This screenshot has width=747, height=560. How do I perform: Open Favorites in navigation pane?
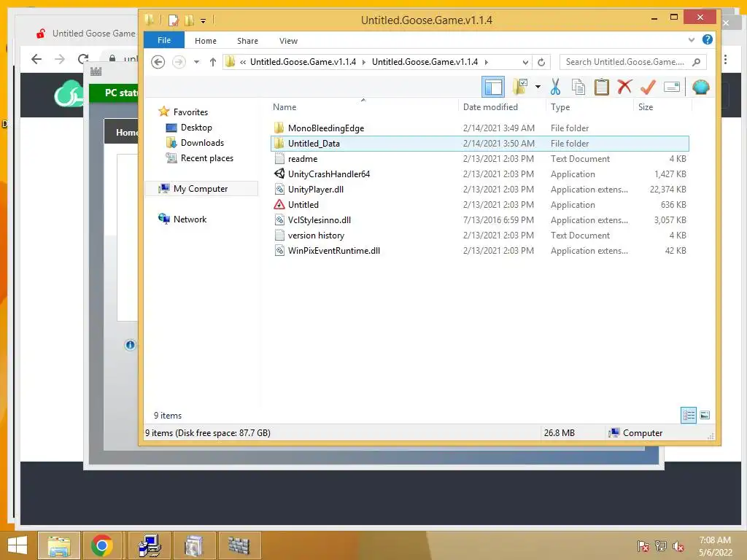click(x=190, y=112)
